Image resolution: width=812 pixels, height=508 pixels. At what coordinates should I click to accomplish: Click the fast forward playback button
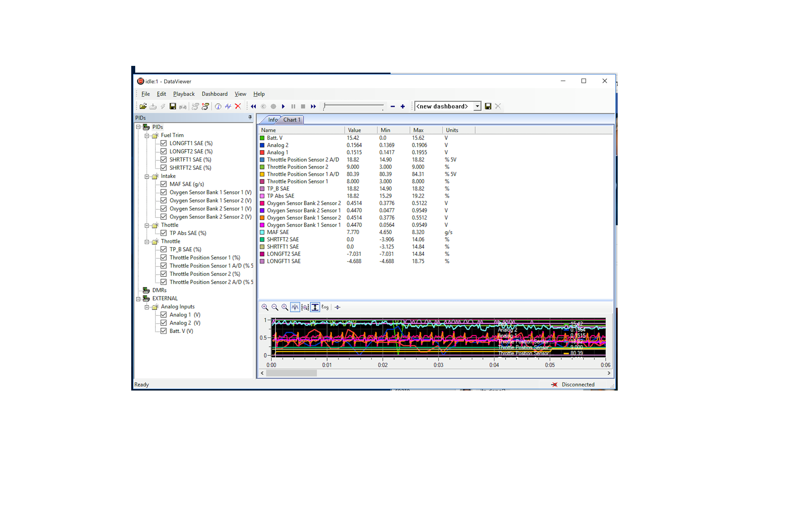pyautogui.click(x=313, y=106)
